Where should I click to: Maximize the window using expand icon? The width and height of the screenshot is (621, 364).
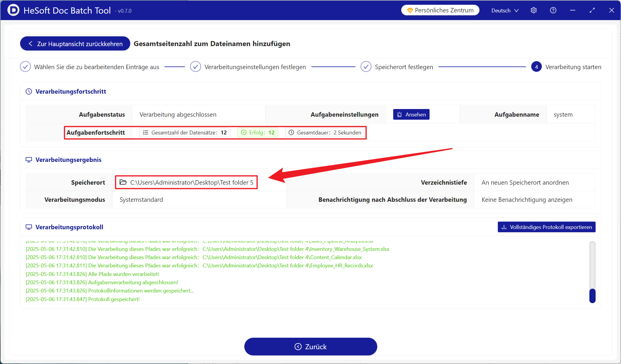coord(592,10)
